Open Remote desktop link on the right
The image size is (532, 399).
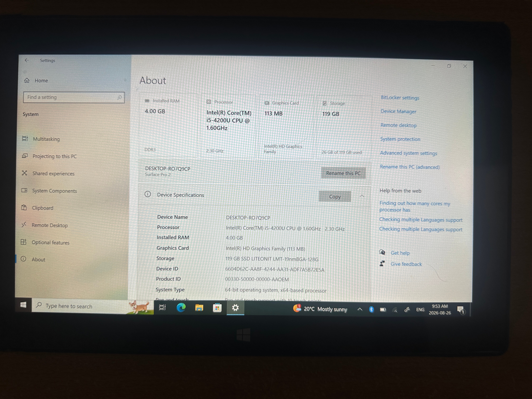(x=398, y=125)
